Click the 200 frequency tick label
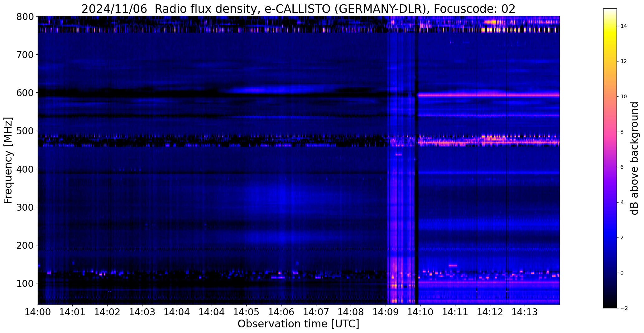 click(25, 245)
